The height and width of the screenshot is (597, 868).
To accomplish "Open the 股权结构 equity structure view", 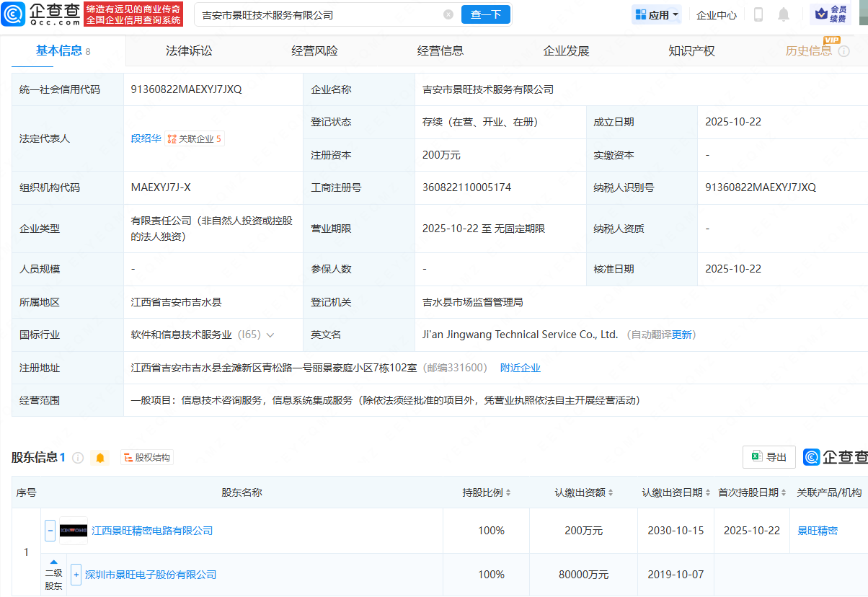I will point(146,457).
